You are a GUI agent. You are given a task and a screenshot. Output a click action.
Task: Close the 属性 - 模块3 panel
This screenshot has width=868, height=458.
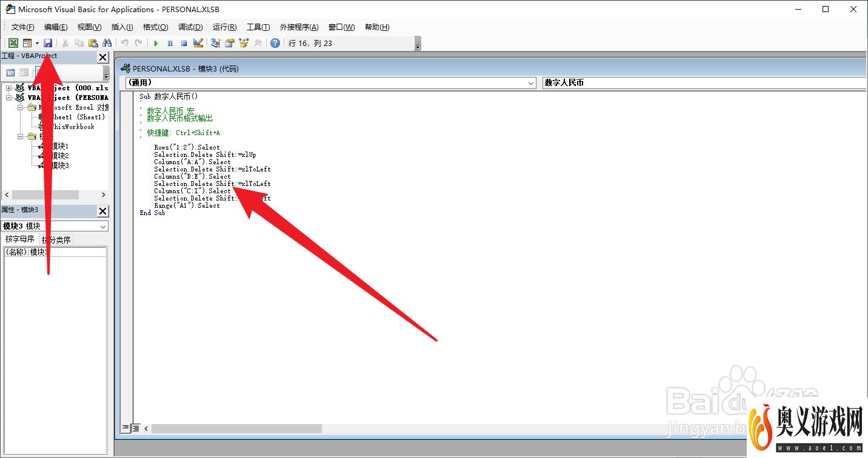coord(103,211)
